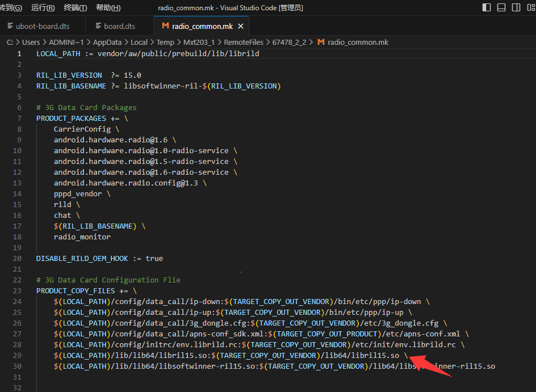Expand the Users breadcrumb folder
The image size is (536, 392).
click(x=31, y=42)
